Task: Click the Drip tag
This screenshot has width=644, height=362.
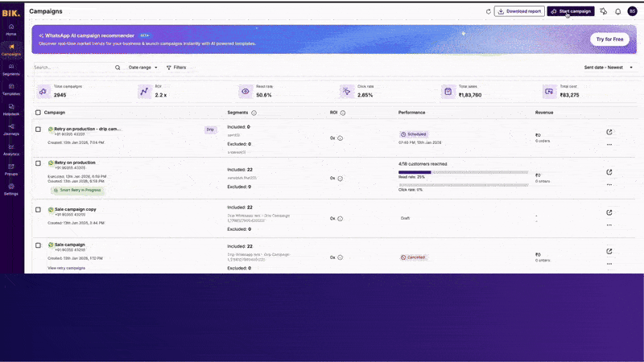Action: pos(210,130)
